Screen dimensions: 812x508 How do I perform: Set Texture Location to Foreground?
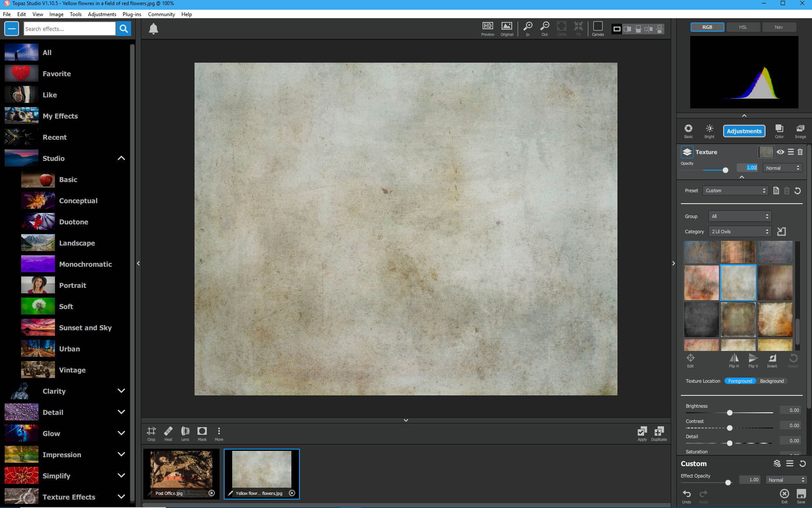[740, 381]
